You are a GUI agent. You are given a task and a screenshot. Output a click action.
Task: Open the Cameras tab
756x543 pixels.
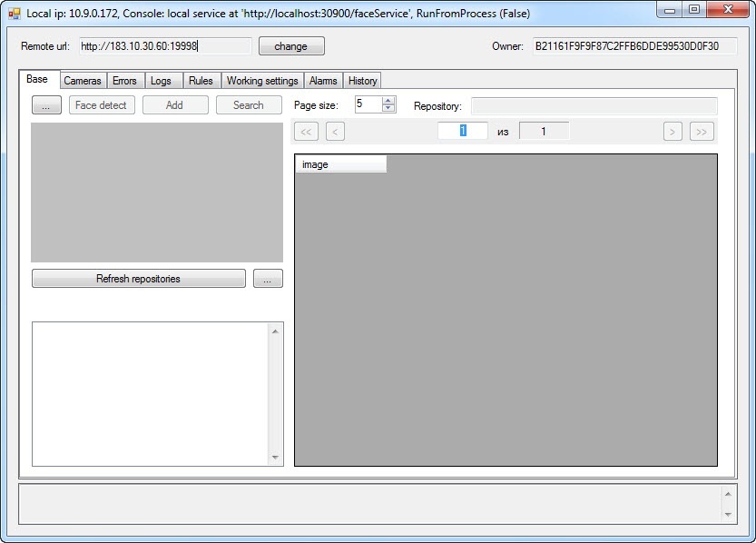[83, 81]
